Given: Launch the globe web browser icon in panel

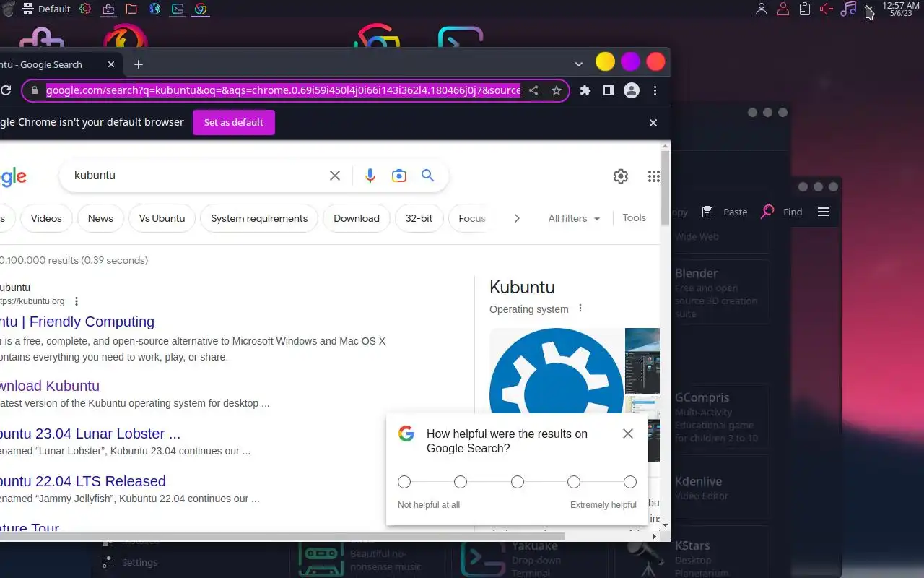Looking at the screenshot, I should pyautogui.click(x=154, y=9).
